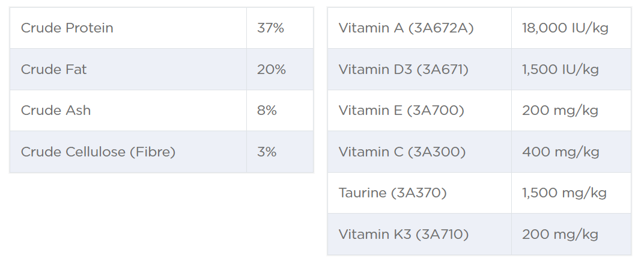Select the 3% fibre value

pyautogui.click(x=267, y=152)
